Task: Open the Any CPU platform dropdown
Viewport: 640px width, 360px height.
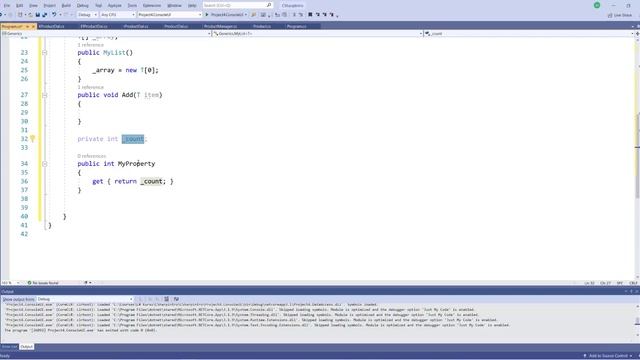Action: [118, 15]
